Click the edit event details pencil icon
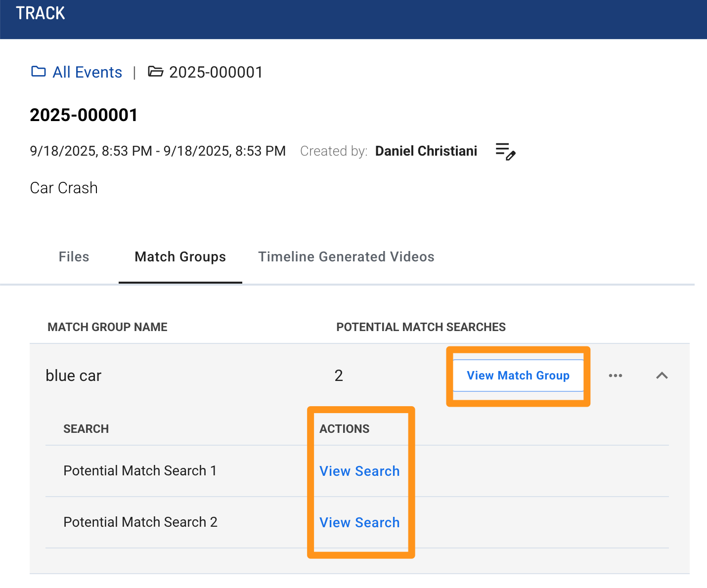 click(506, 151)
